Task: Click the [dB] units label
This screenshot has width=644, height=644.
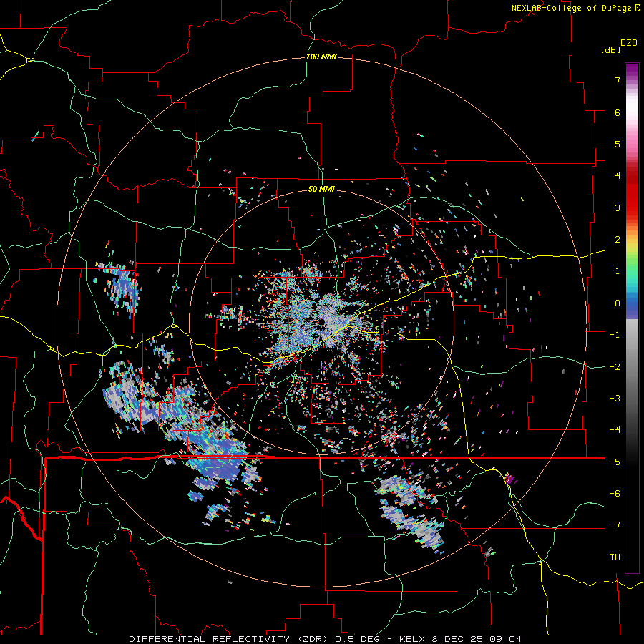Action: click(610, 49)
